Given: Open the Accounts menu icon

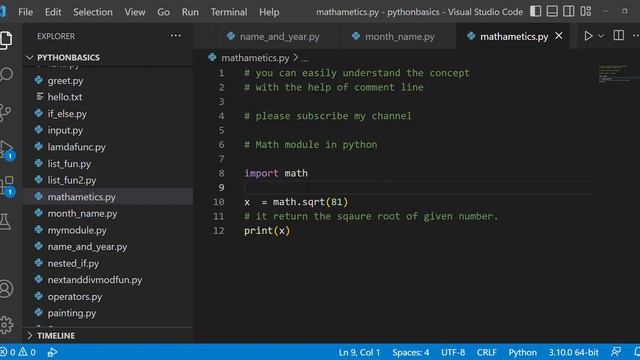Looking at the screenshot, I should click(x=6, y=289).
